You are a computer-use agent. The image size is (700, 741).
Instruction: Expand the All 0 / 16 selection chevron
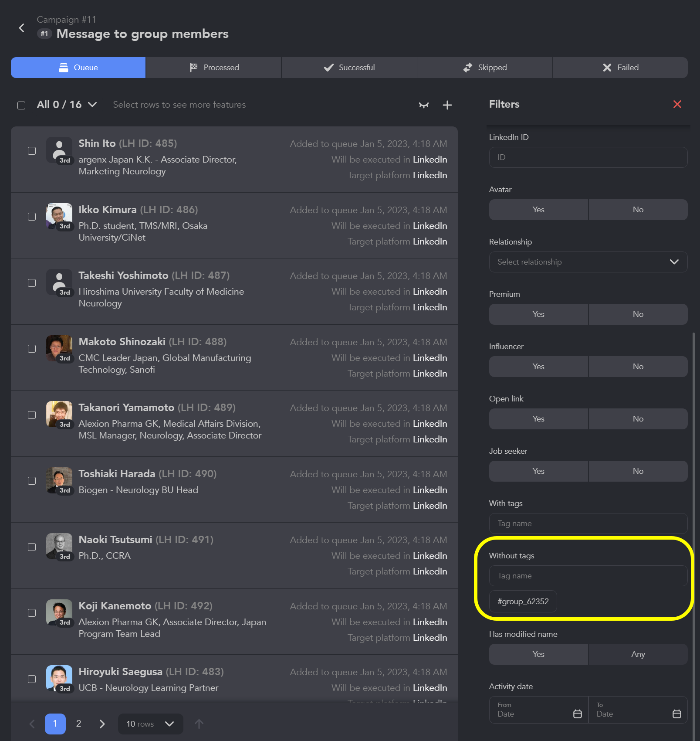point(92,105)
